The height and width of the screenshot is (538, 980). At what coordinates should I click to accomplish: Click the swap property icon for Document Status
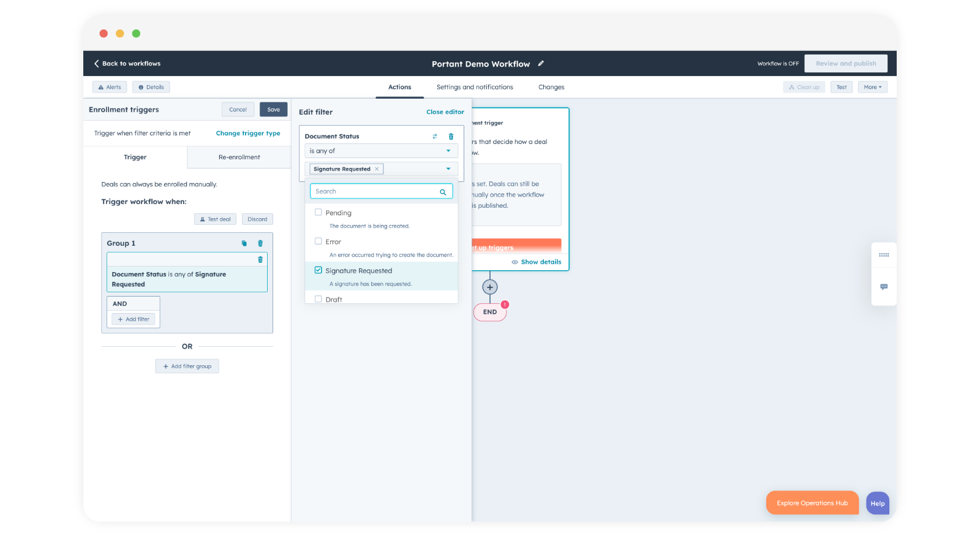[435, 137]
